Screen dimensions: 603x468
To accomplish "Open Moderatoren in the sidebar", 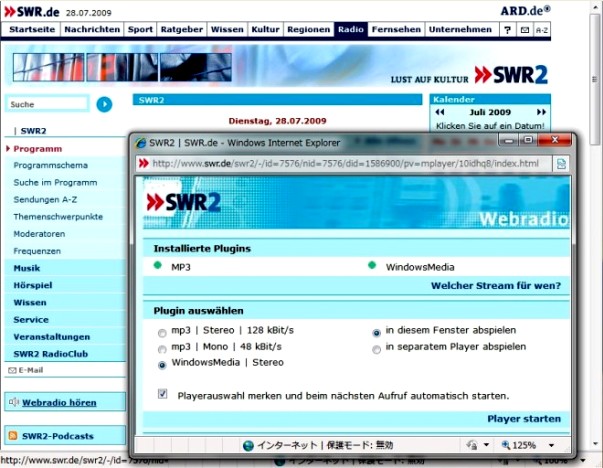I will tap(39, 234).
